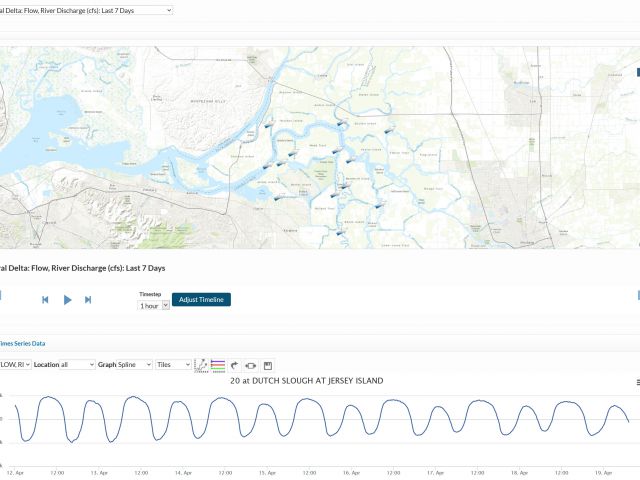The height and width of the screenshot is (480, 640).
Task: Select the southernmost flow station marker on map
Action: coord(340,233)
